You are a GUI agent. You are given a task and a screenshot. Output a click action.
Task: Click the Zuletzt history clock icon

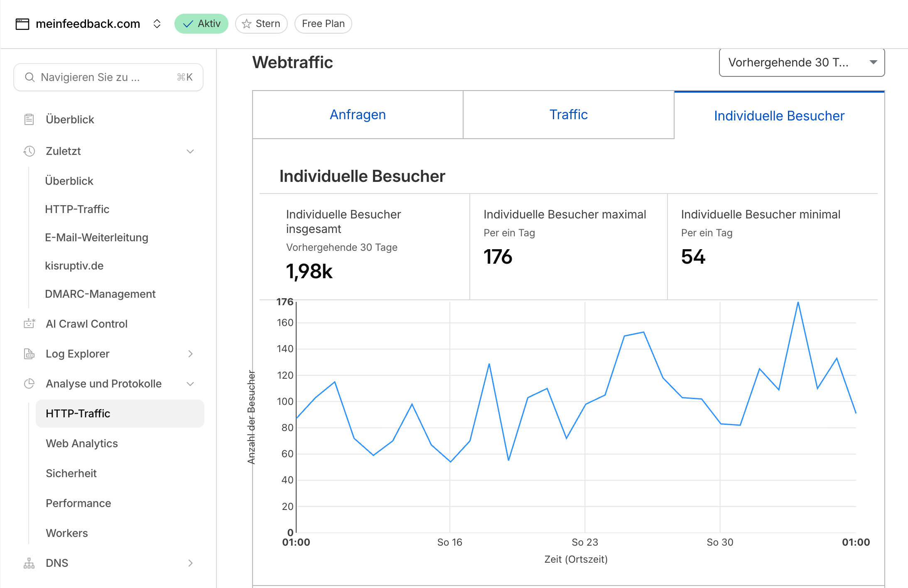(x=29, y=151)
